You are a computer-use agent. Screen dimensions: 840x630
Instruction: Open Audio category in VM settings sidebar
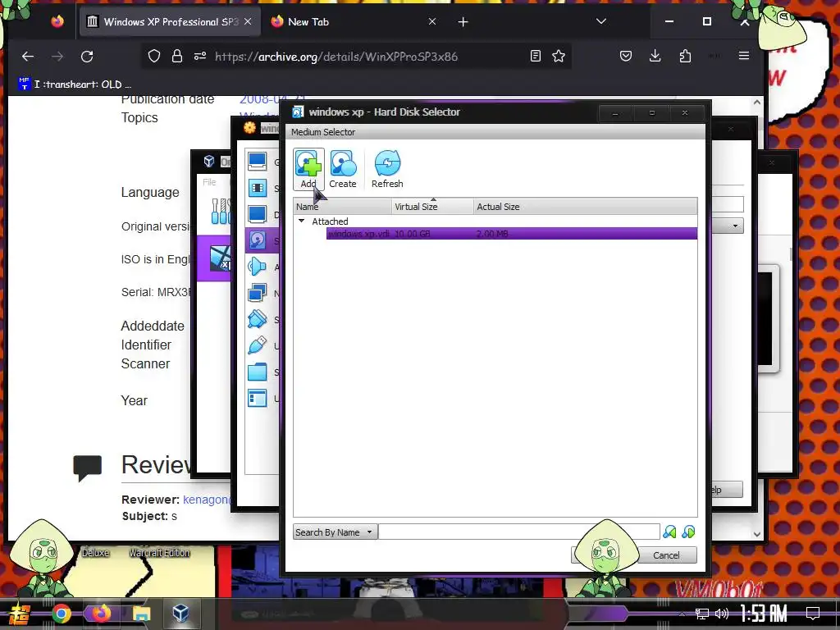click(x=258, y=267)
